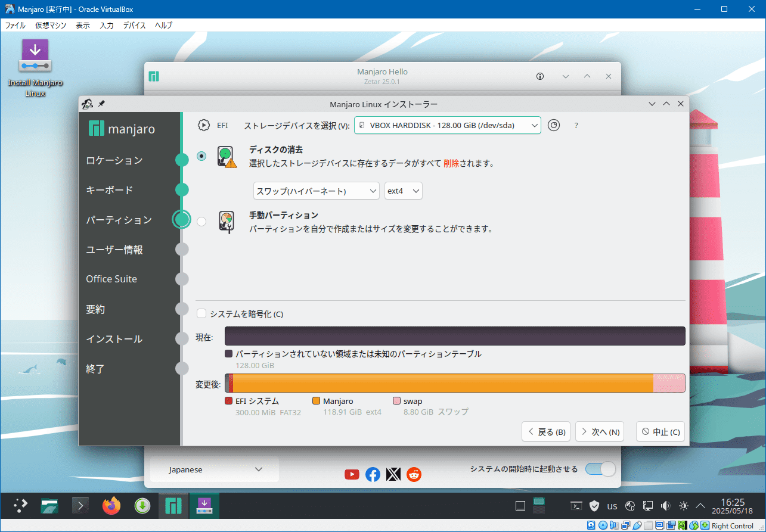Open the network tray icon
Screen dimensions: 766x532
pos(648,506)
